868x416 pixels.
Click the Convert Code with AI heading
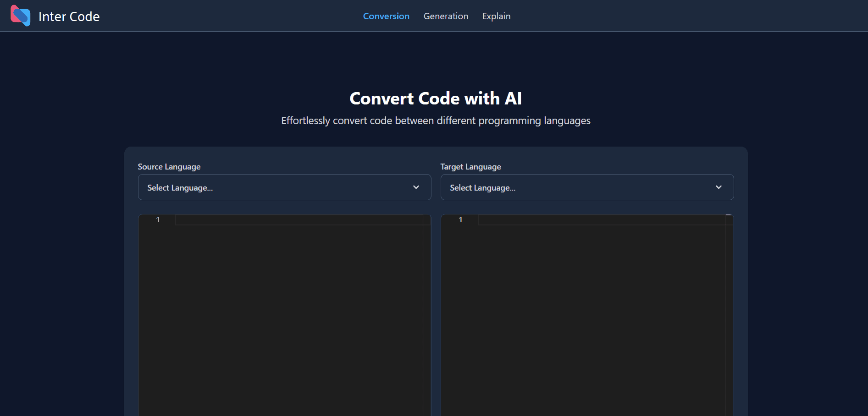click(436, 99)
